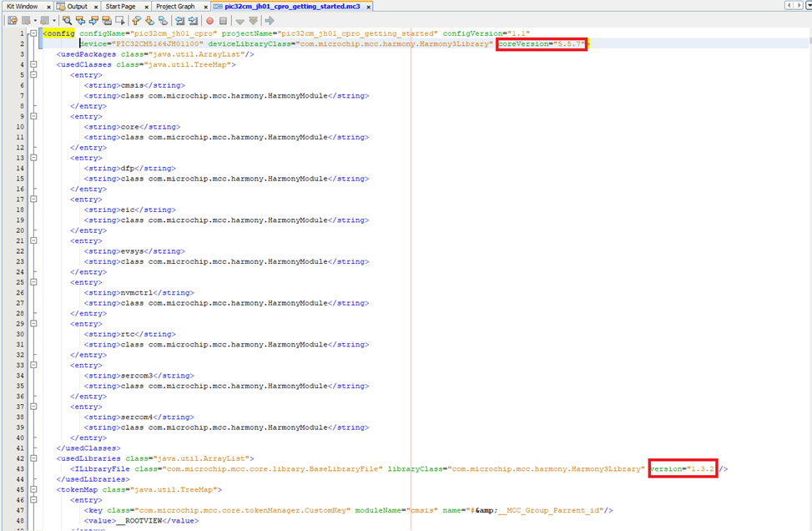This screenshot has width=812, height=531.
Task: Collapse usedClasses fold on line 4
Action: tap(33, 64)
